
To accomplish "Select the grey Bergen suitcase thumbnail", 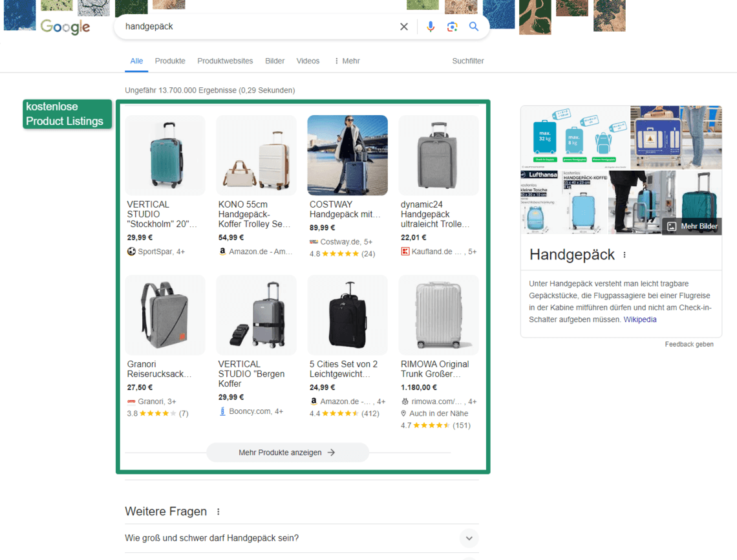I will 256,315.
